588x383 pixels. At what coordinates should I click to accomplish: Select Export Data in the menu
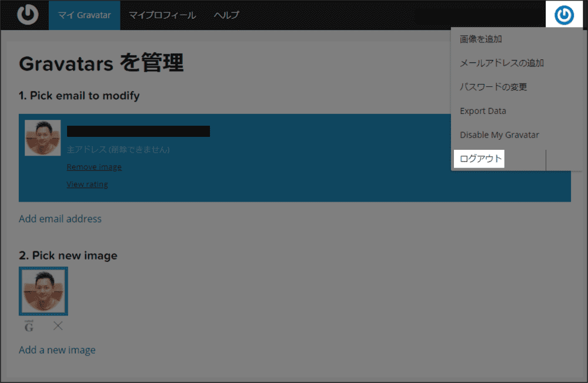[x=483, y=111]
